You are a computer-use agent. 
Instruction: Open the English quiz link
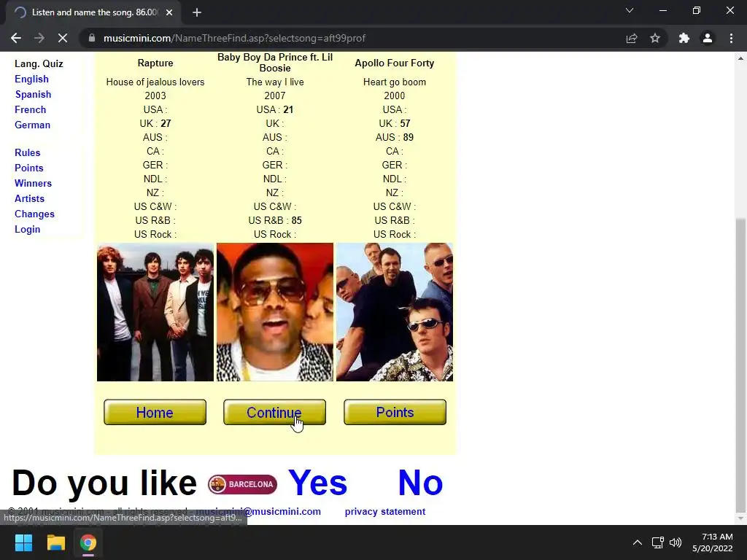coord(31,79)
